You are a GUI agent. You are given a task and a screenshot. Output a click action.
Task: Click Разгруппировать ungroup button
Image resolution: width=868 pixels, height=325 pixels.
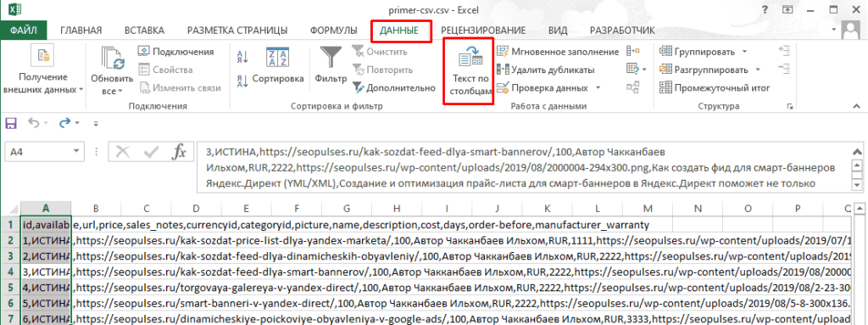pyautogui.click(x=704, y=70)
